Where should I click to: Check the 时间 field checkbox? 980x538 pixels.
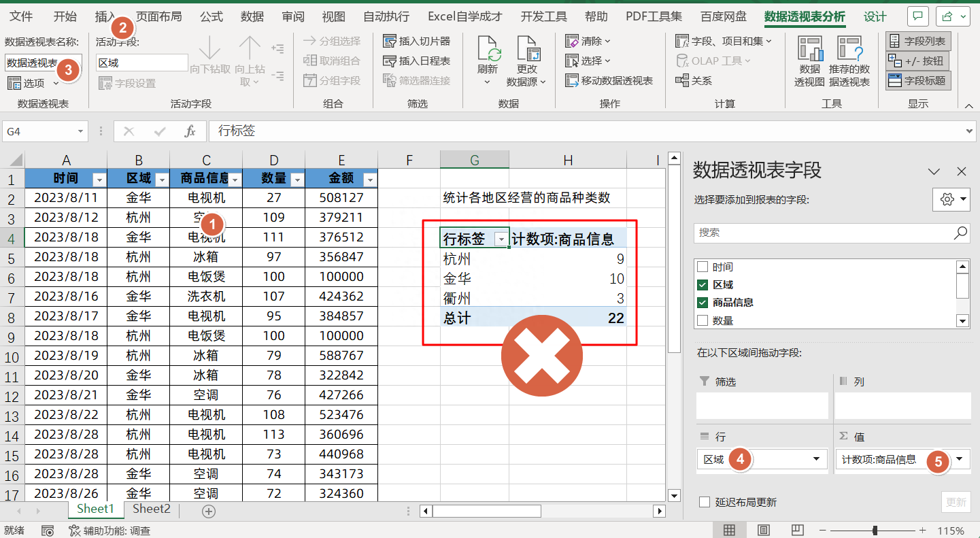703,267
